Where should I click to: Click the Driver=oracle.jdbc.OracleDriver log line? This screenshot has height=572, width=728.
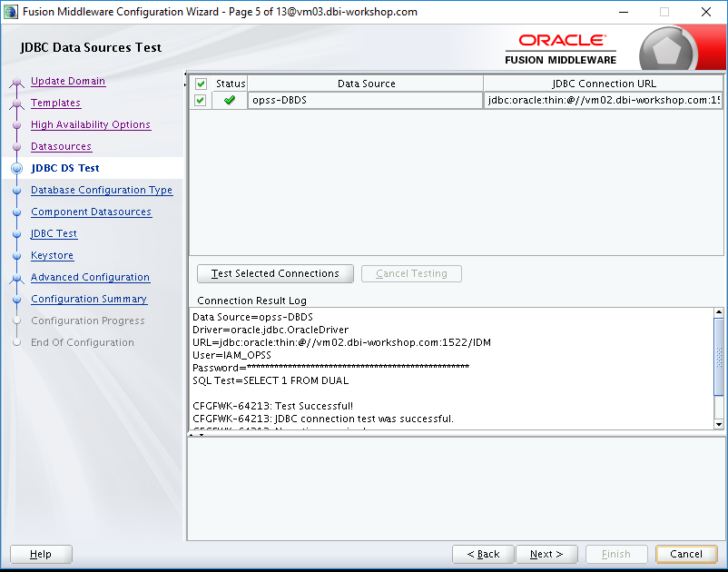click(x=271, y=330)
